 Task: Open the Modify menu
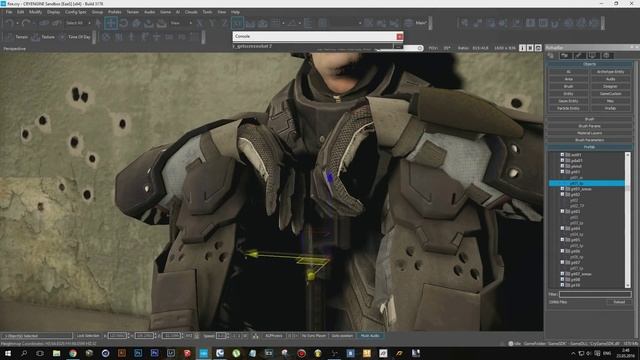[36, 12]
